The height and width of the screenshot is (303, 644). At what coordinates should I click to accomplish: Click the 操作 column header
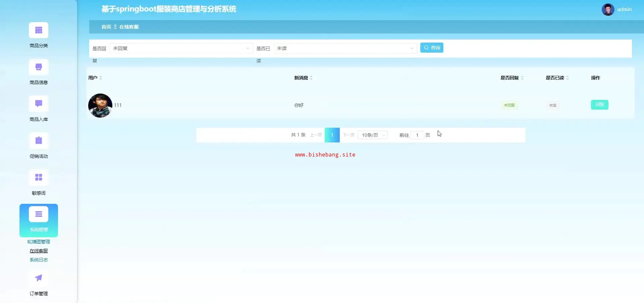(x=596, y=78)
